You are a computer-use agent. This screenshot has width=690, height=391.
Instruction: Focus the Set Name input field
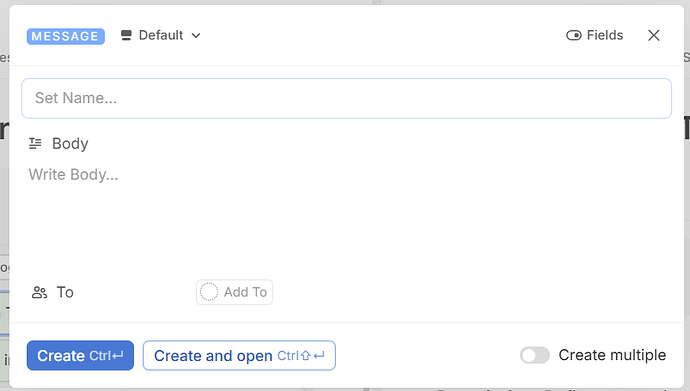coord(346,98)
